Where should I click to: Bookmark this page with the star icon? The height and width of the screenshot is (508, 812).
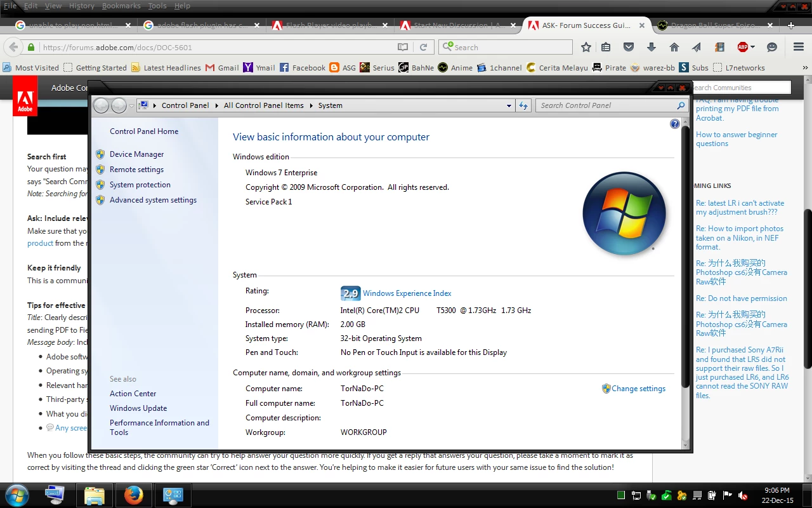(586, 47)
